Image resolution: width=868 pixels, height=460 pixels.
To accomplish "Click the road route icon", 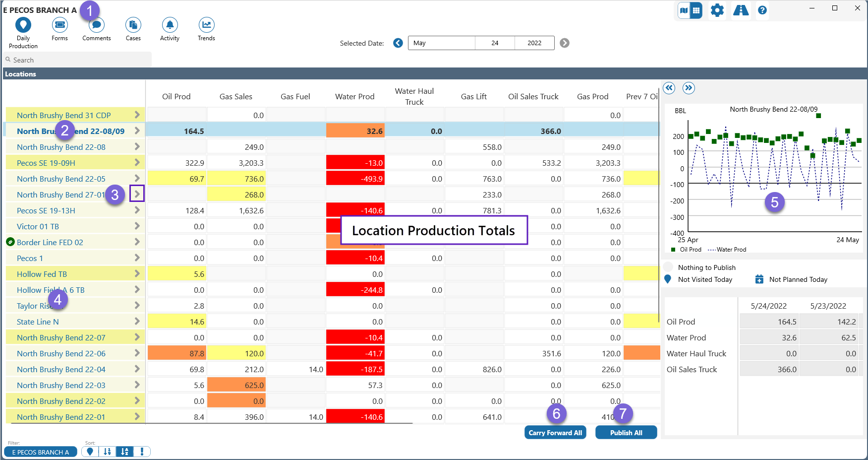I will [x=741, y=10].
